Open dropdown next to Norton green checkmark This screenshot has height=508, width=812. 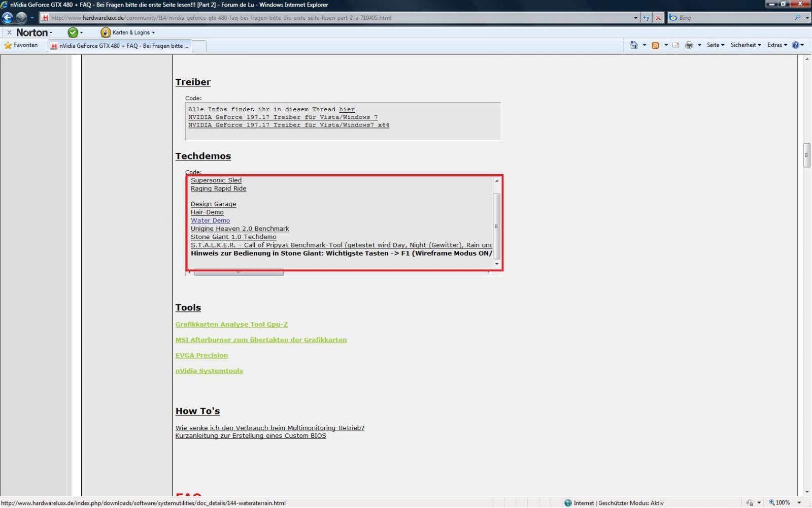click(x=81, y=33)
